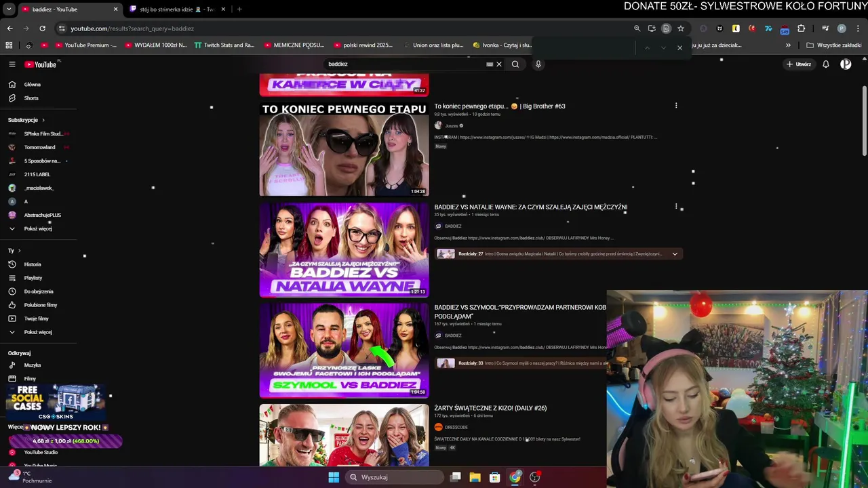The width and height of the screenshot is (868, 488).
Task: Open Polubione filmy liked videos
Action: click(41, 305)
